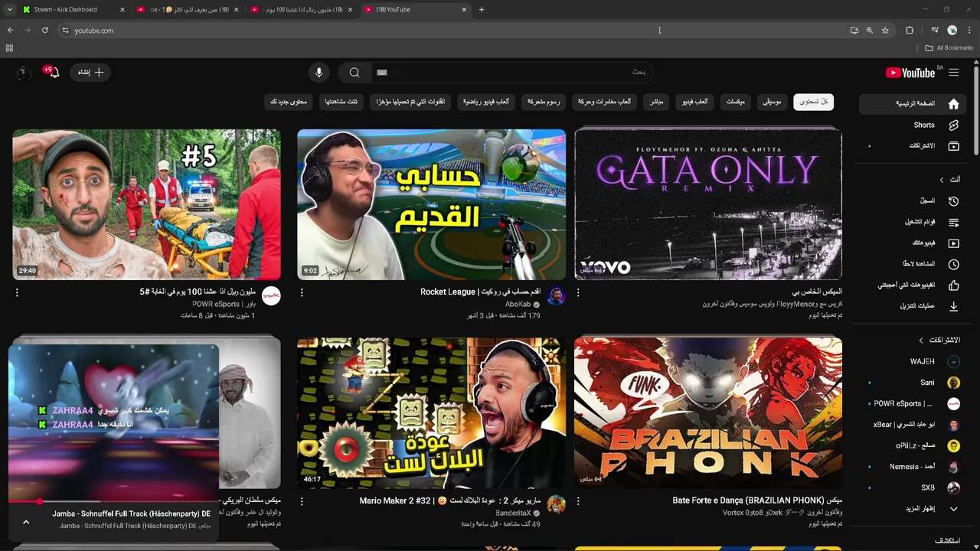Open Chrome apps grid in bookmarks bar
Screen dimensions: 980x551
(x=9, y=48)
